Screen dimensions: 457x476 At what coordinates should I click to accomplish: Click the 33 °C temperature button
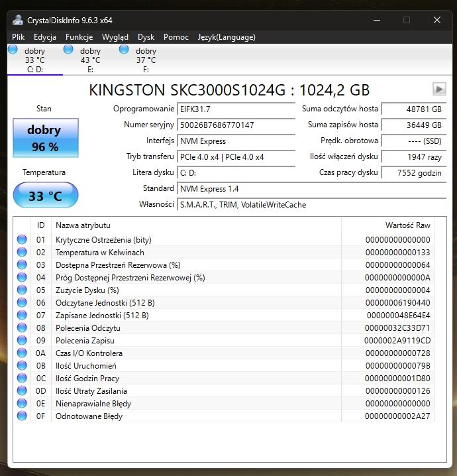(45, 196)
